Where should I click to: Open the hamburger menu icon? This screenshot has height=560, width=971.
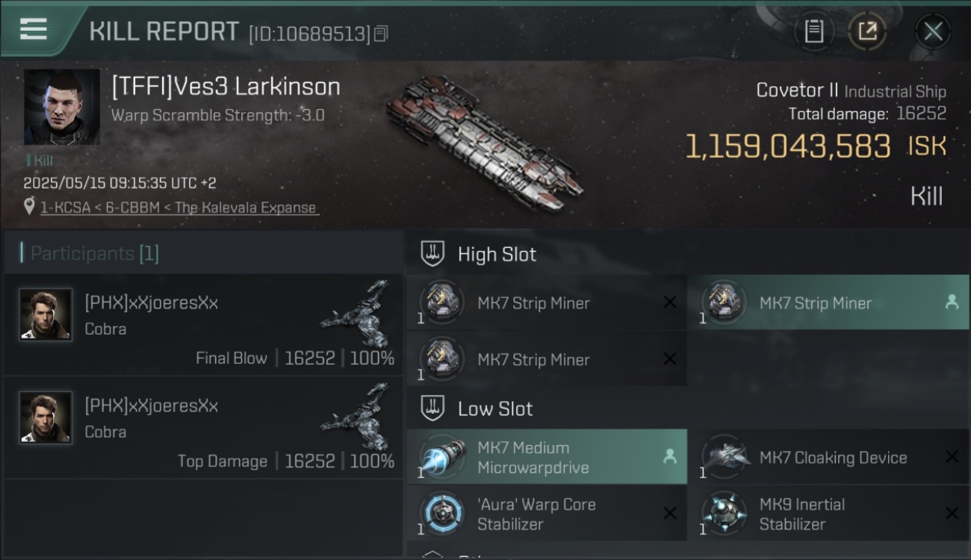tap(34, 29)
